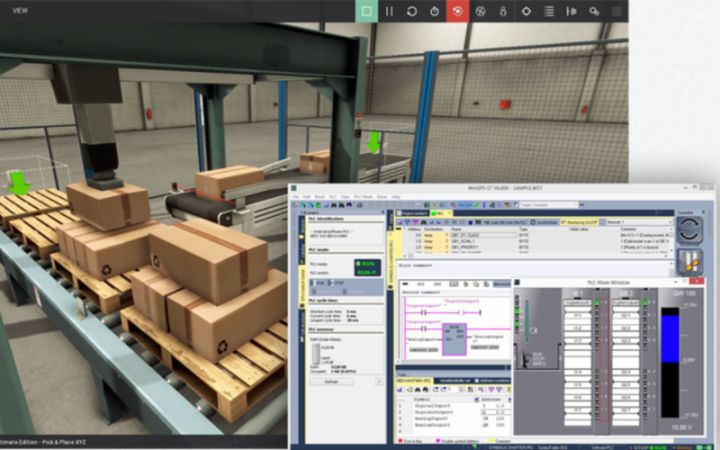Click the first binoculars icon in WinSPS toolbar

point(334,205)
